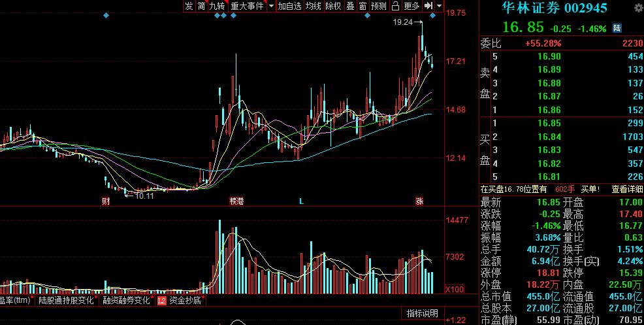
Task: Toggle the 均线 moving averages
Action: click(x=314, y=6)
